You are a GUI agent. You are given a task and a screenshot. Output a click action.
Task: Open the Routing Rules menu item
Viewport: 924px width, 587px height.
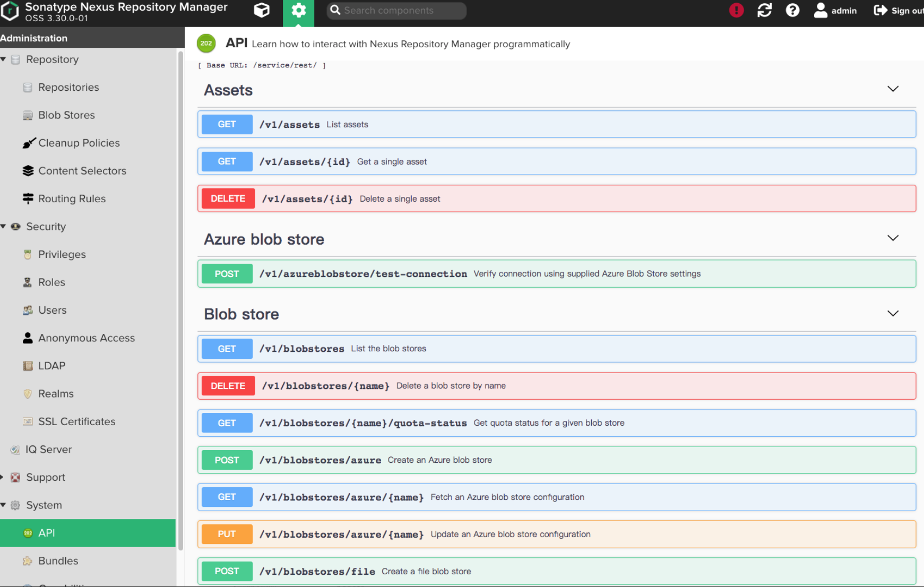pos(72,198)
